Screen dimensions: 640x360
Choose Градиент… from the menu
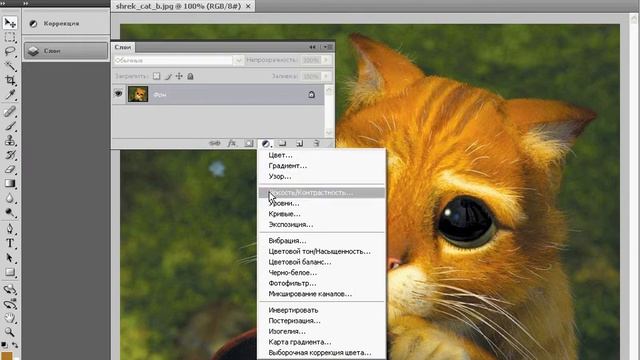tap(288, 166)
